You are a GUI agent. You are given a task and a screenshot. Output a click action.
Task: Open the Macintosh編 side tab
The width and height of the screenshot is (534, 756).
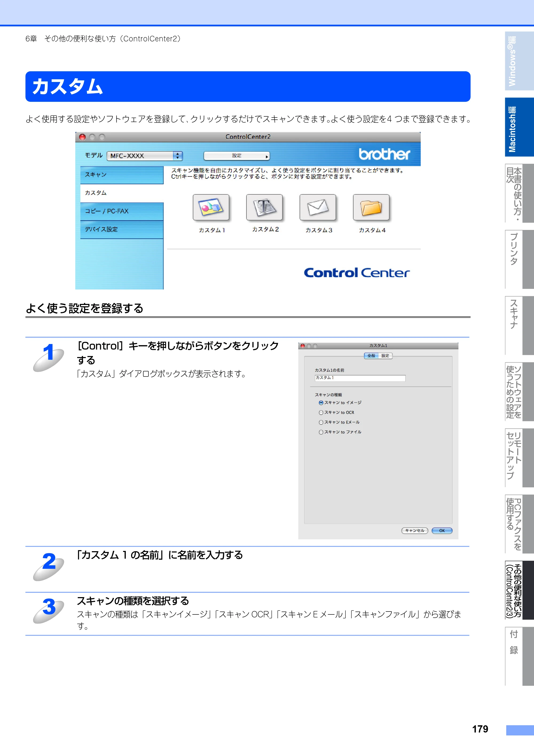coord(520,127)
